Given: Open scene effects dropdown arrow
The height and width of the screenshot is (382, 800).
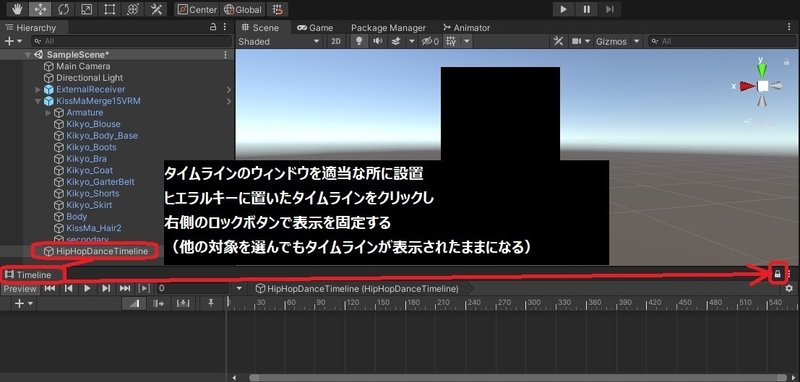Looking at the screenshot, I should point(412,41).
